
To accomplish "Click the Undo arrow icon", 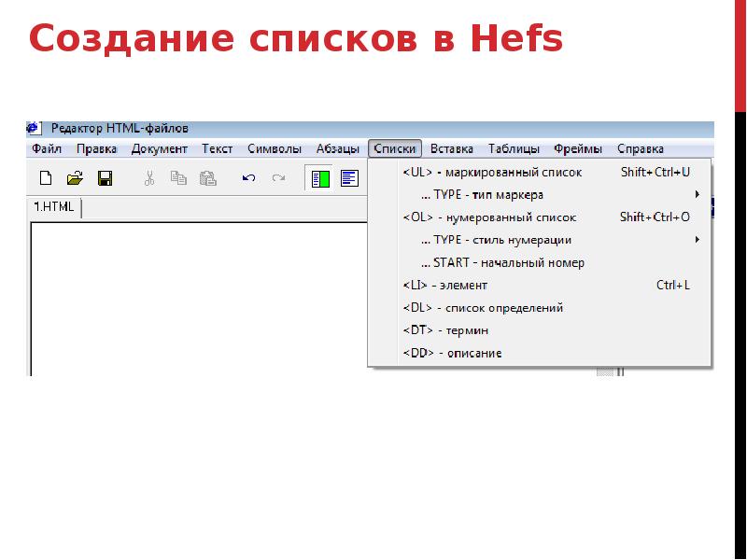I will tap(248, 177).
